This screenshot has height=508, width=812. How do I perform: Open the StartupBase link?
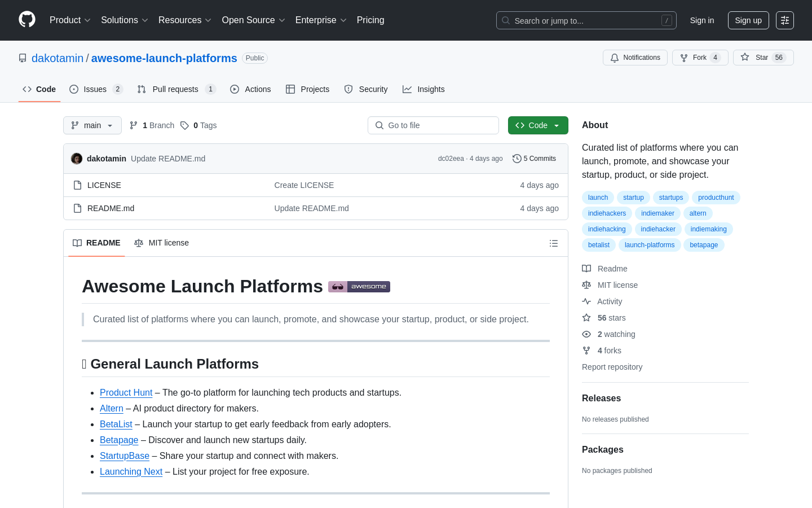pos(125,456)
